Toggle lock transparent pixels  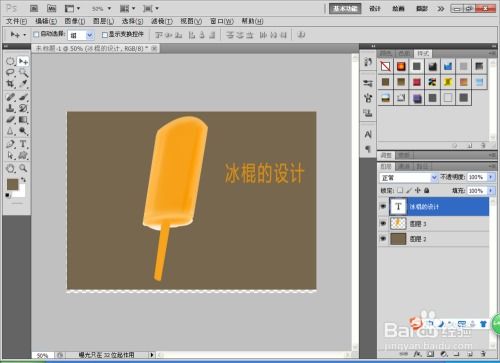[x=400, y=191]
